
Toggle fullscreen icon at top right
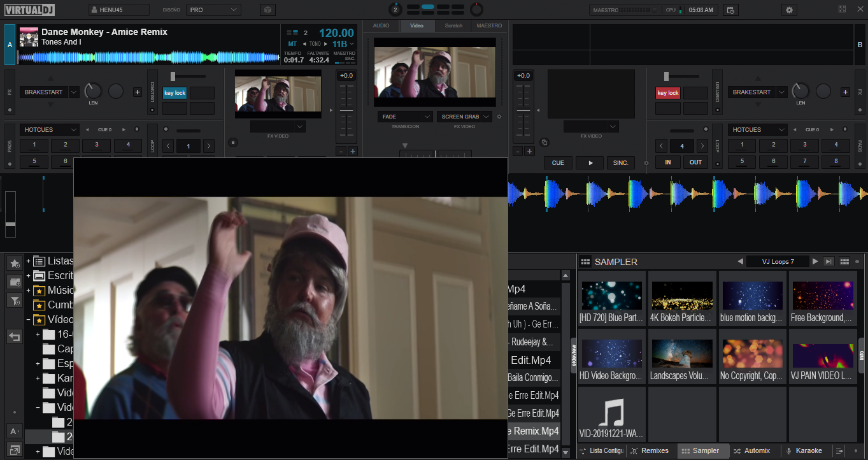pos(843,10)
